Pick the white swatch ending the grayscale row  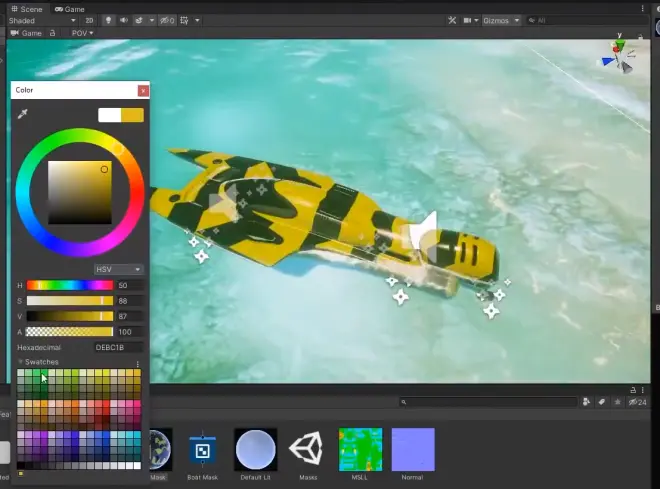click(x=137, y=465)
